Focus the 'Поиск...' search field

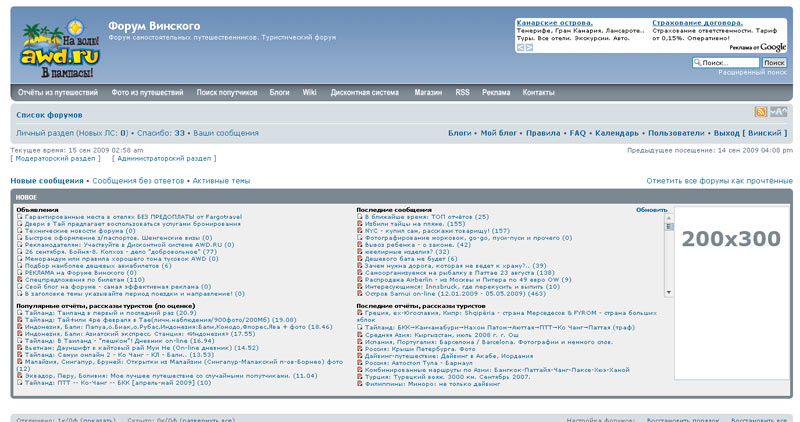pyautogui.click(x=726, y=62)
